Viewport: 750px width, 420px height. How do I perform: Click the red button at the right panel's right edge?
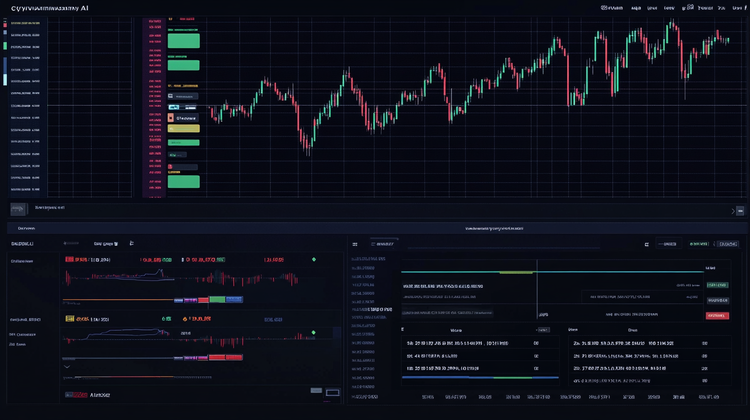pos(717,316)
